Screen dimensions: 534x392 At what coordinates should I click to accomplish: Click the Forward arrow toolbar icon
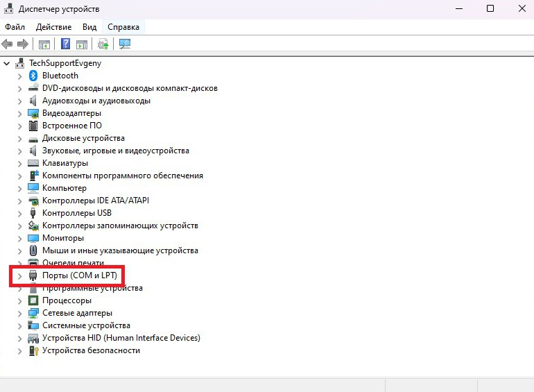[23, 44]
